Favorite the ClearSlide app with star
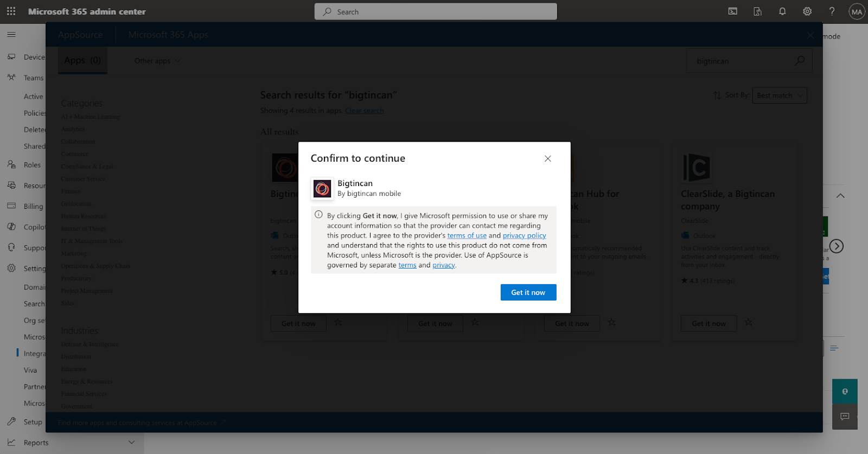 pyautogui.click(x=749, y=323)
